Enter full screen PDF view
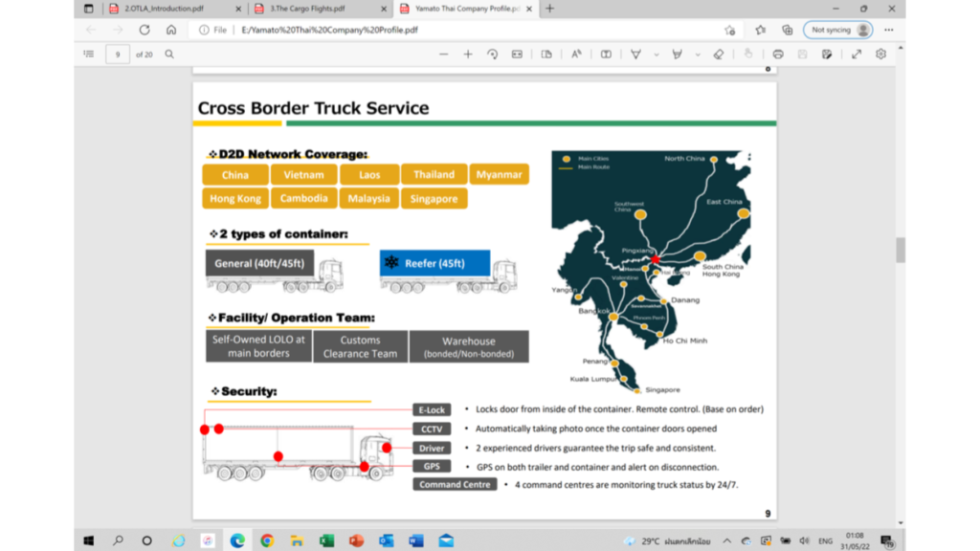The height and width of the screenshot is (551, 980). pos(857,55)
